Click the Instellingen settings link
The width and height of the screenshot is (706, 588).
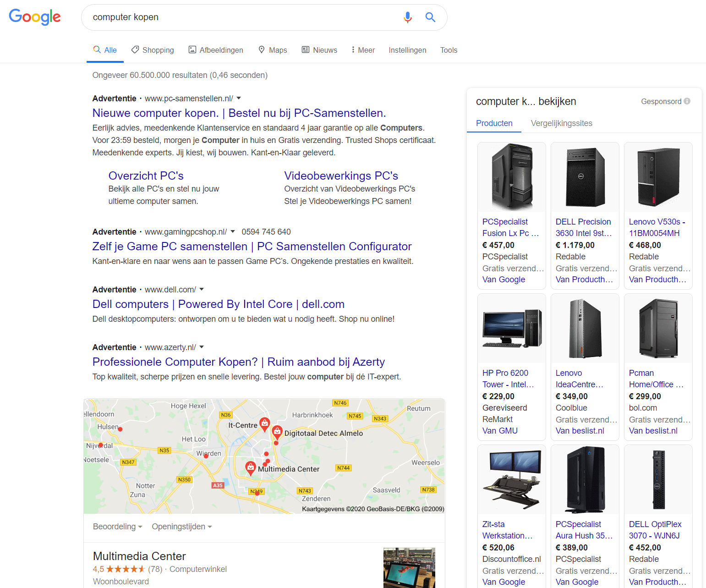click(407, 50)
